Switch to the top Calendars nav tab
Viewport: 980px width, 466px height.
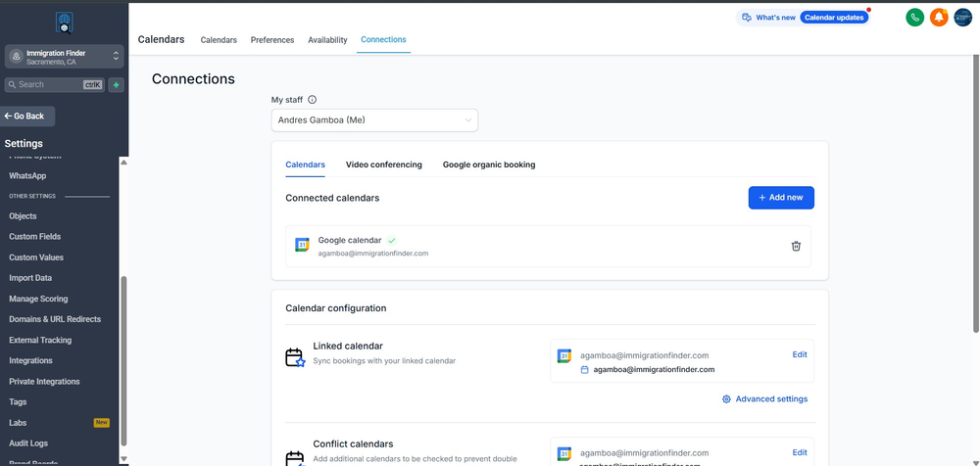point(219,40)
